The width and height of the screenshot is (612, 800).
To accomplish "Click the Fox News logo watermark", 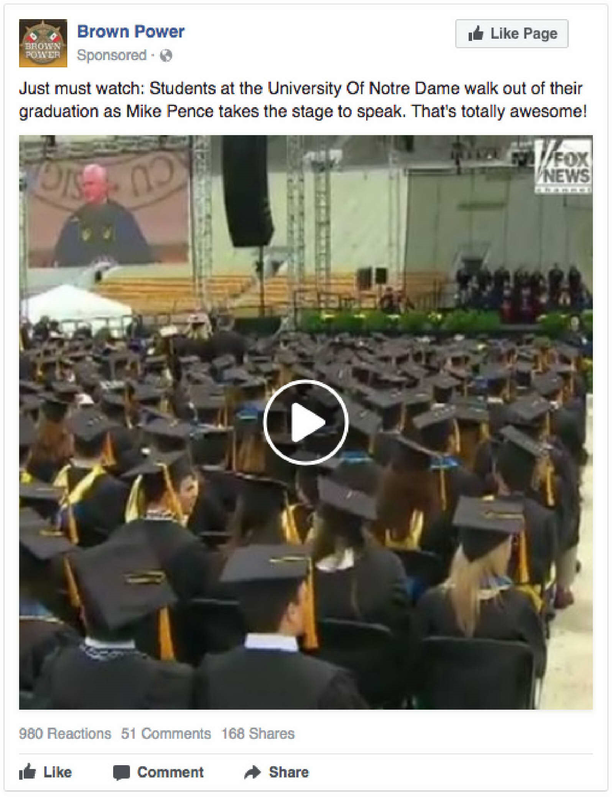I will [563, 167].
